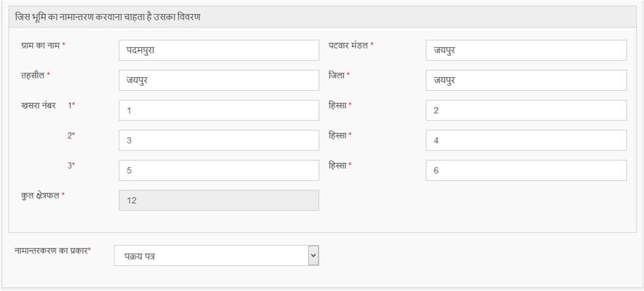
Task: Click the greyed कुल क्षेत्रफल field showing 12
Action: [219, 200]
